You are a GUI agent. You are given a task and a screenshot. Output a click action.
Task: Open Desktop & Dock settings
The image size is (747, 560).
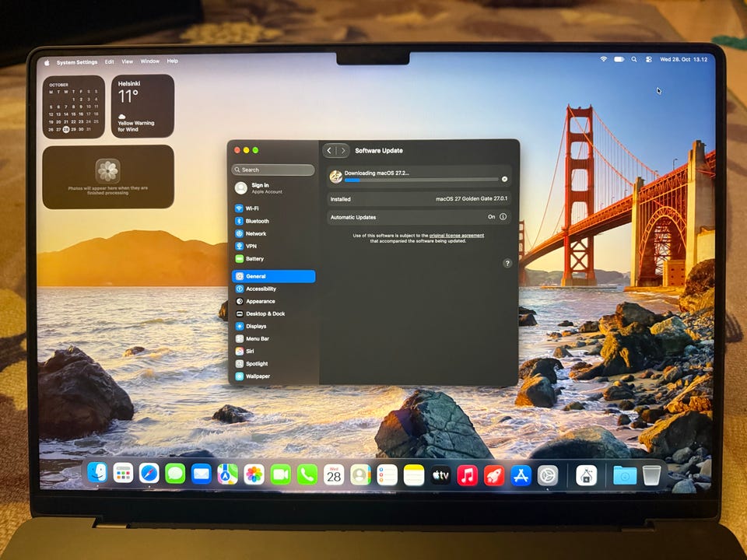pyautogui.click(x=273, y=313)
